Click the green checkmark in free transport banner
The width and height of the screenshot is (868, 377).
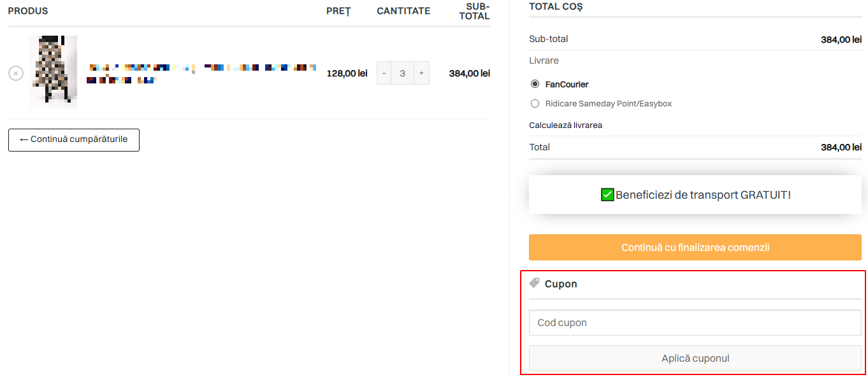coord(607,195)
